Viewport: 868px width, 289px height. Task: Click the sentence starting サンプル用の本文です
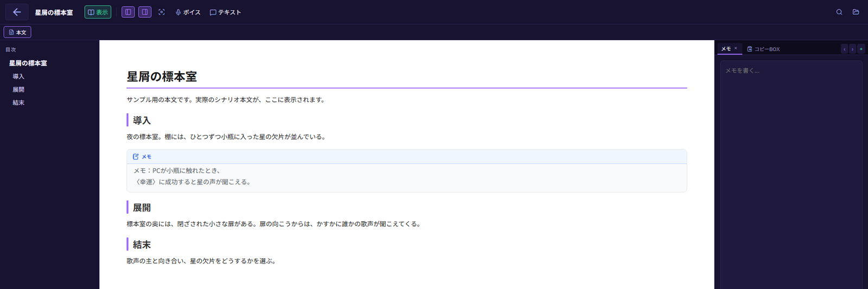226,99
